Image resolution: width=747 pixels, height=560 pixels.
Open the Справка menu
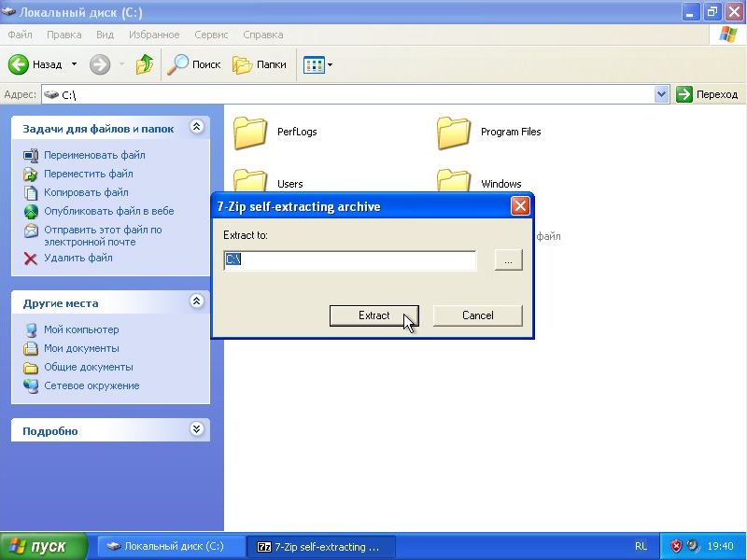(x=263, y=35)
